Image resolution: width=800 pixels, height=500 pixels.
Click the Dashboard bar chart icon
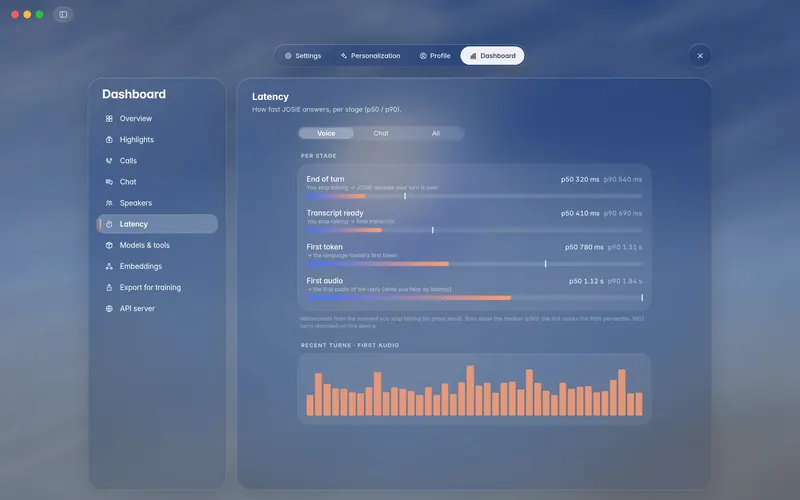(x=473, y=56)
